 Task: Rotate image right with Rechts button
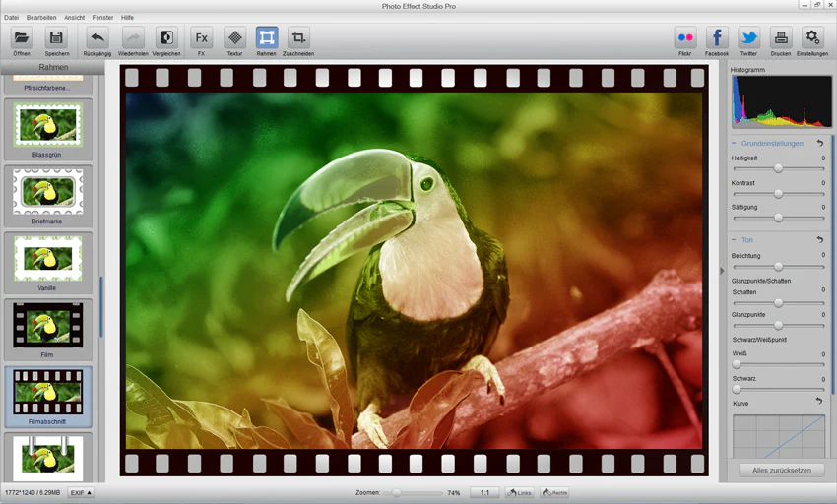click(x=554, y=492)
